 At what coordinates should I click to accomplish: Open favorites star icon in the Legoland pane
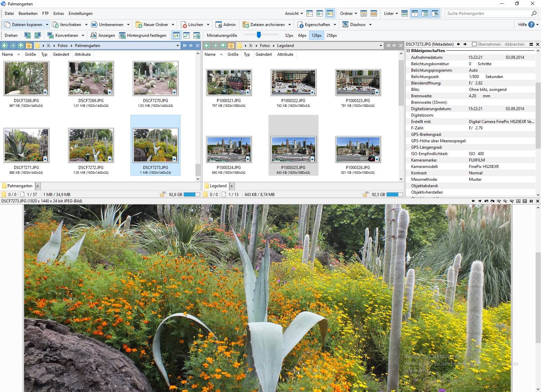[231, 45]
